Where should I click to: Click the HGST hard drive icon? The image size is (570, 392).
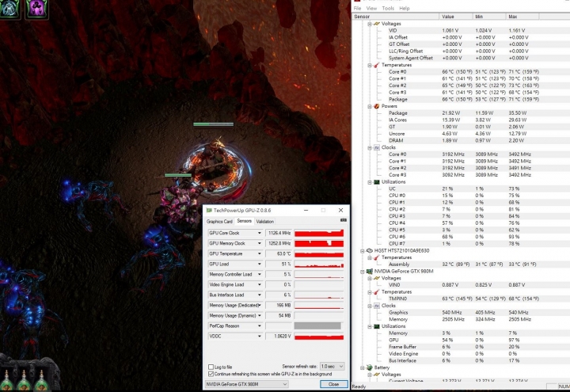(x=370, y=250)
